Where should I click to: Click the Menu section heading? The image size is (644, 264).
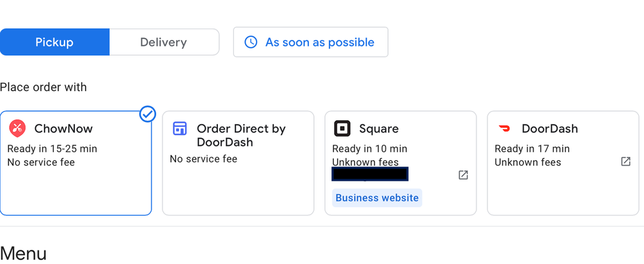tap(23, 253)
